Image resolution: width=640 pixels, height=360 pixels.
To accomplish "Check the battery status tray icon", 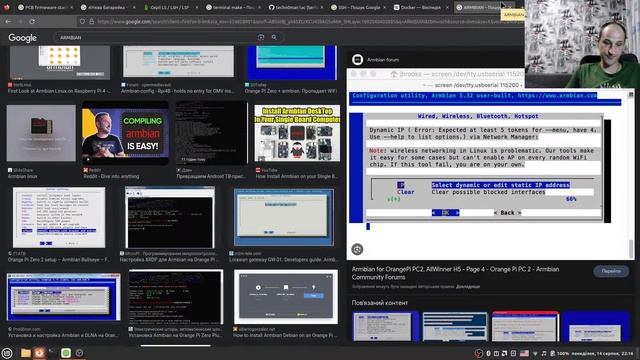I will [x=552, y=353].
